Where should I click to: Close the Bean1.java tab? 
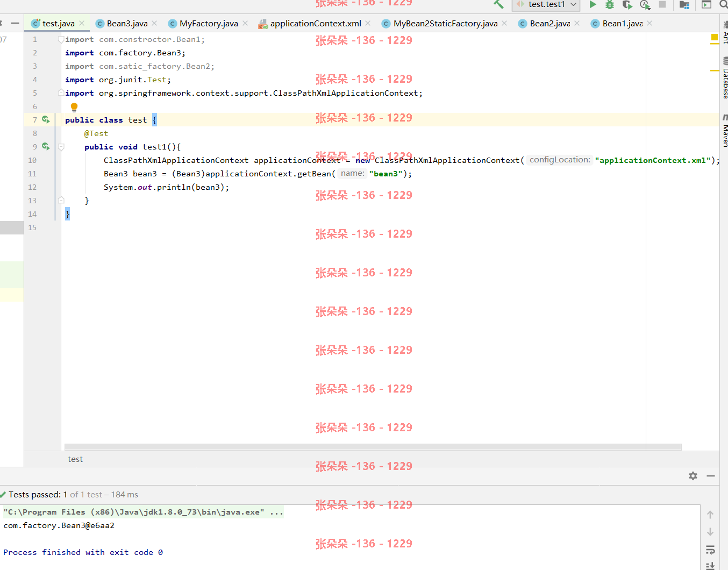click(650, 23)
